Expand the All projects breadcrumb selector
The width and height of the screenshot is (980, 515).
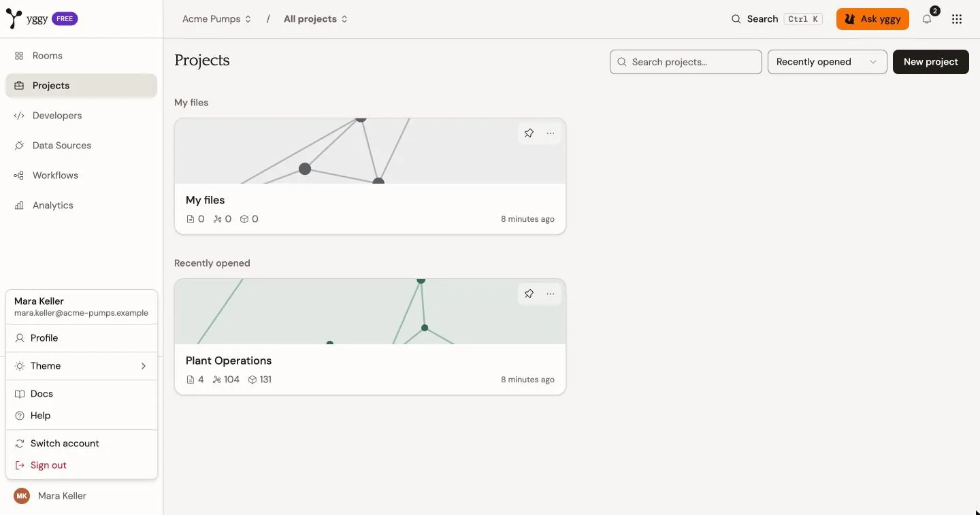pos(316,19)
